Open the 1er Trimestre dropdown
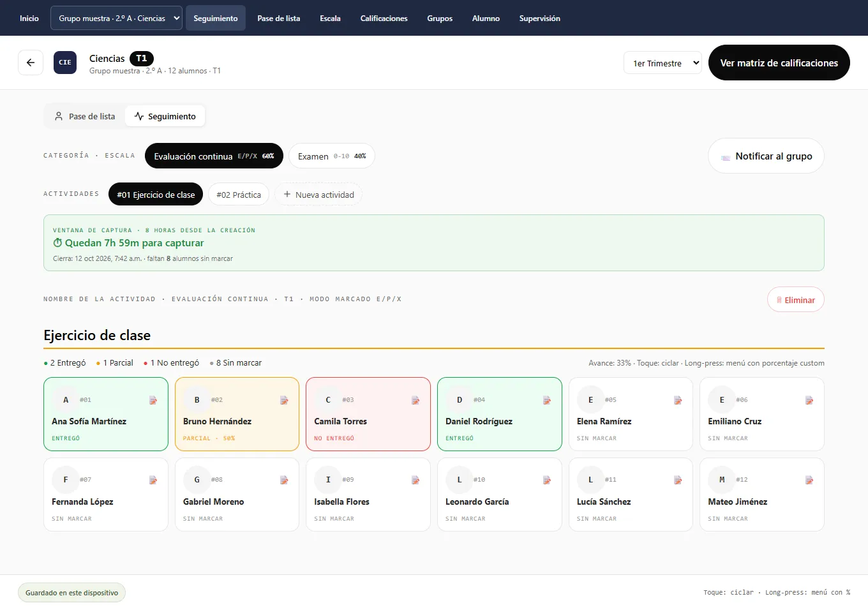This screenshot has height=610, width=868. pyautogui.click(x=662, y=63)
